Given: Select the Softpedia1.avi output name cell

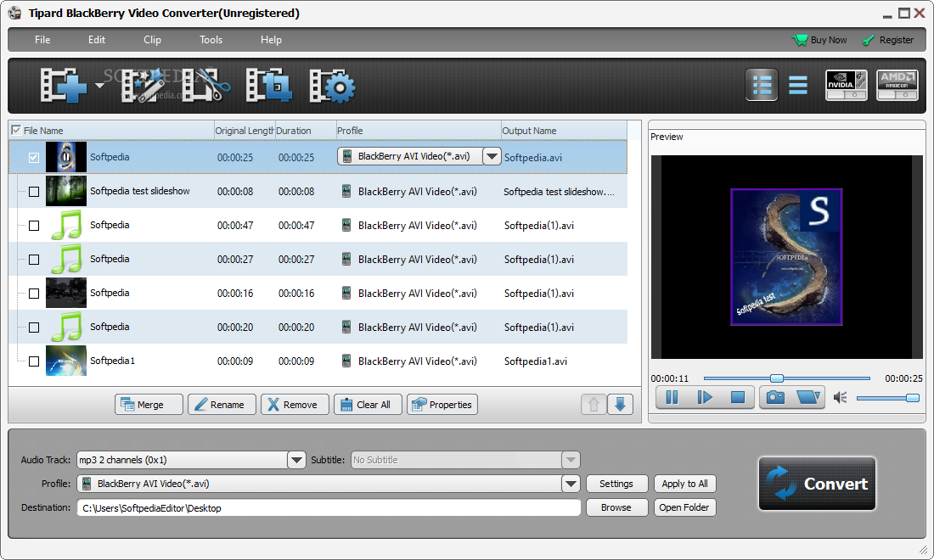Looking at the screenshot, I should (x=536, y=361).
